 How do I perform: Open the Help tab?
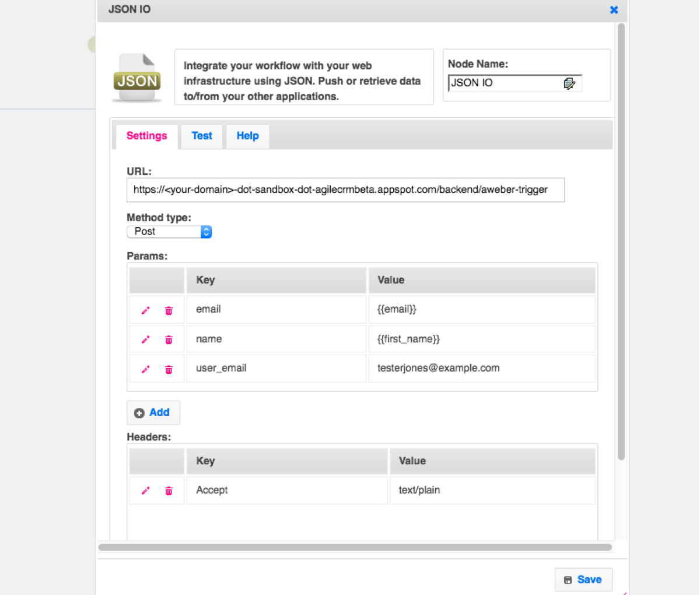pos(247,136)
